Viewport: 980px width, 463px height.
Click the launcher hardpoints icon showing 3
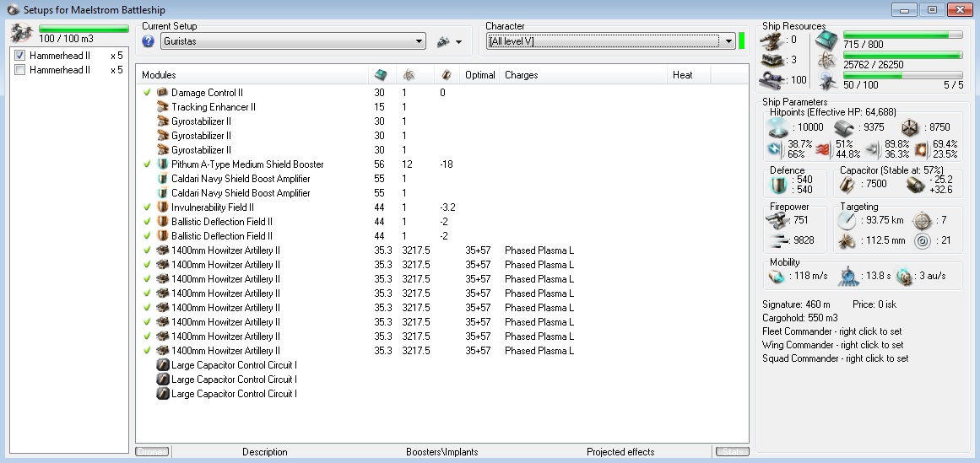(772, 60)
